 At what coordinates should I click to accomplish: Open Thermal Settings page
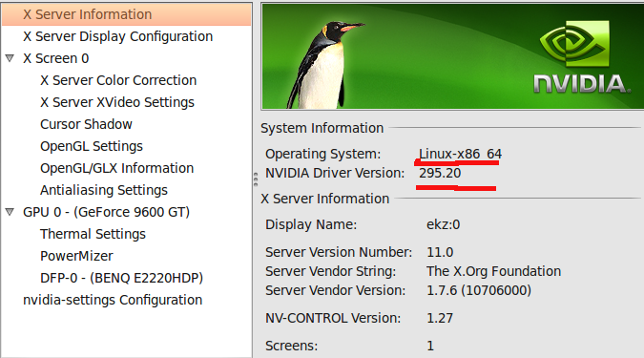(x=93, y=234)
